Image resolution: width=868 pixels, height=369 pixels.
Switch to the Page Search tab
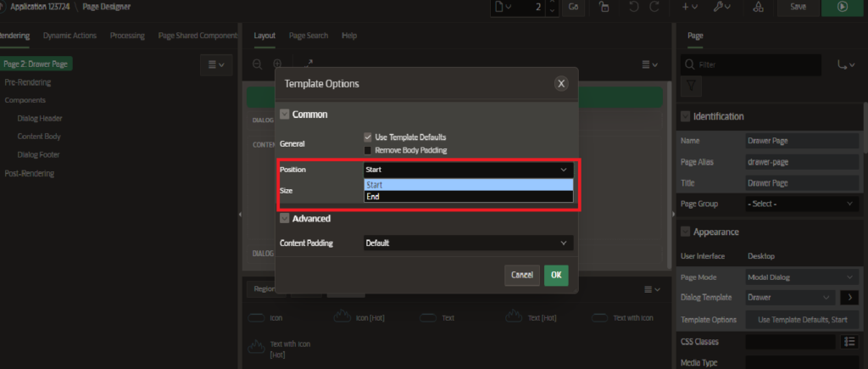tap(308, 36)
